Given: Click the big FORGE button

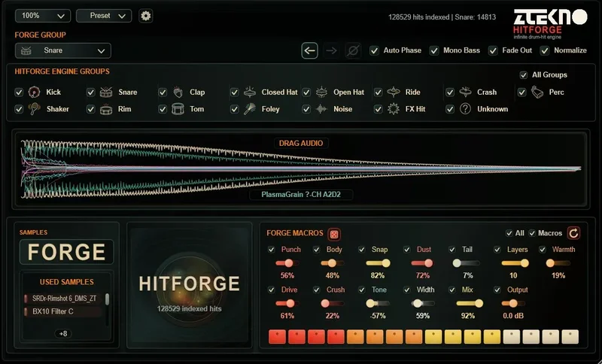Looking at the screenshot, I should (x=66, y=252).
